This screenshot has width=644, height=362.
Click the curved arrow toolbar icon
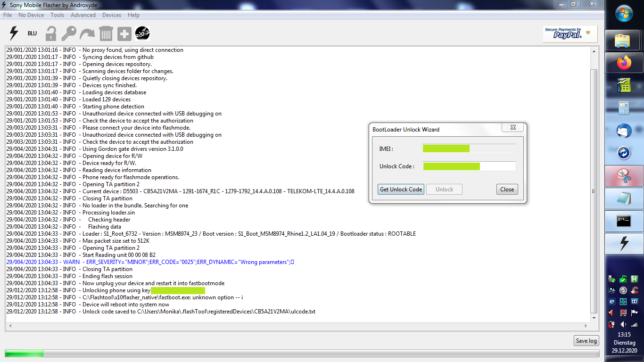point(87,34)
